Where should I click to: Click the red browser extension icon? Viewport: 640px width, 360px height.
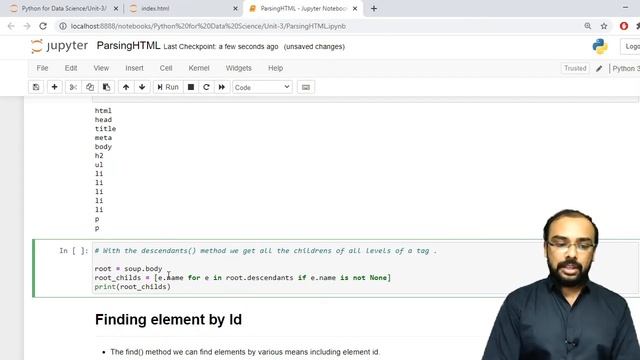click(x=624, y=26)
